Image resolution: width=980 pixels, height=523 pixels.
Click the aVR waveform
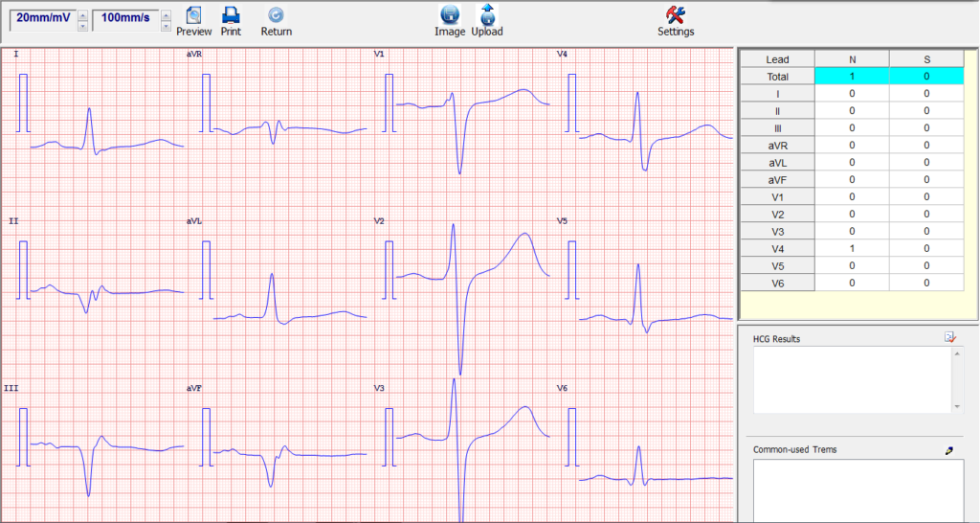point(290,131)
